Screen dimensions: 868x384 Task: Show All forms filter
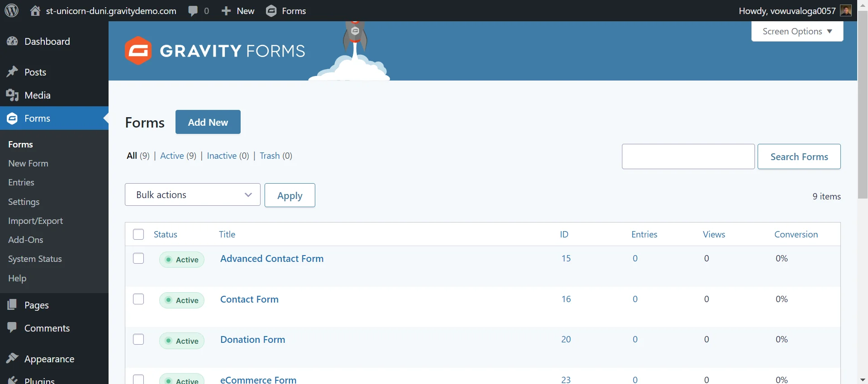click(x=132, y=156)
